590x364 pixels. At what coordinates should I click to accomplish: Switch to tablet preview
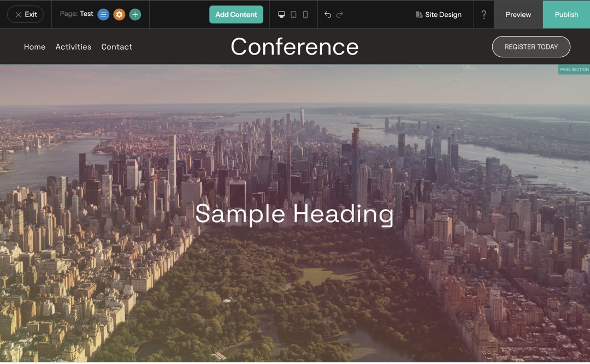tap(293, 15)
